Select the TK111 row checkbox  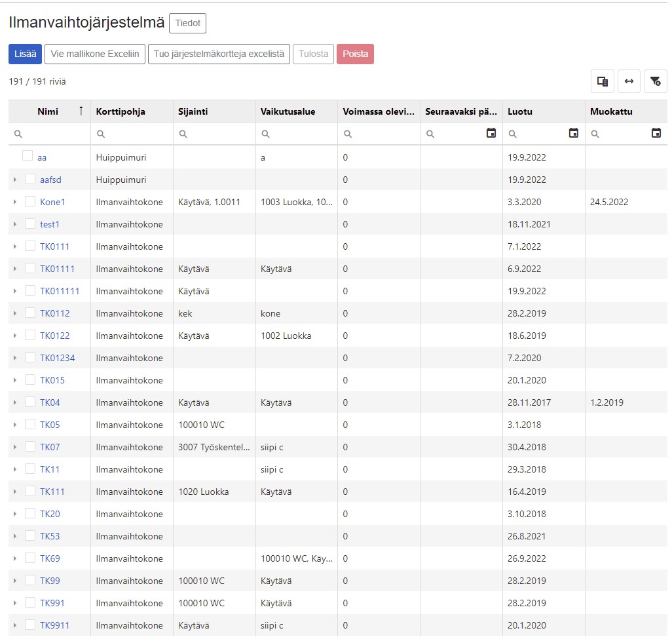pos(30,491)
